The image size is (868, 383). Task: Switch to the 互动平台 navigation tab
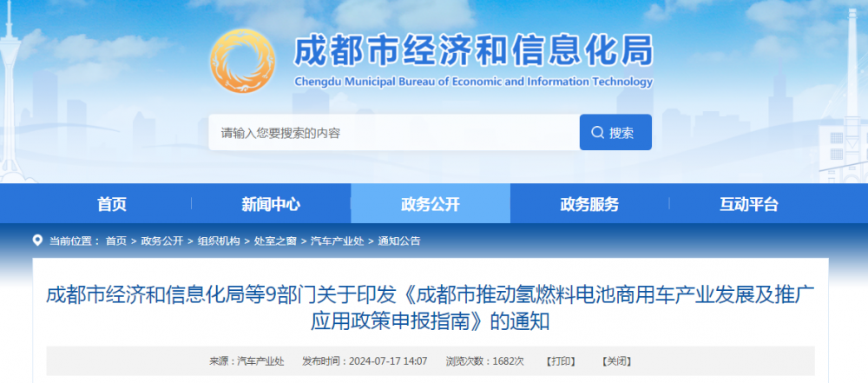coord(749,205)
